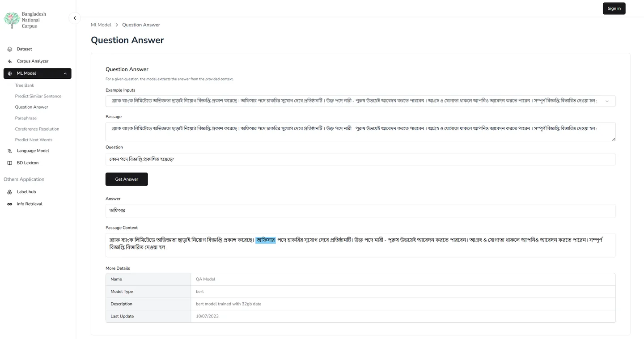Click the 'QA Model' name value
Image resolution: width=644 pixels, height=339 pixels.
click(x=206, y=280)
